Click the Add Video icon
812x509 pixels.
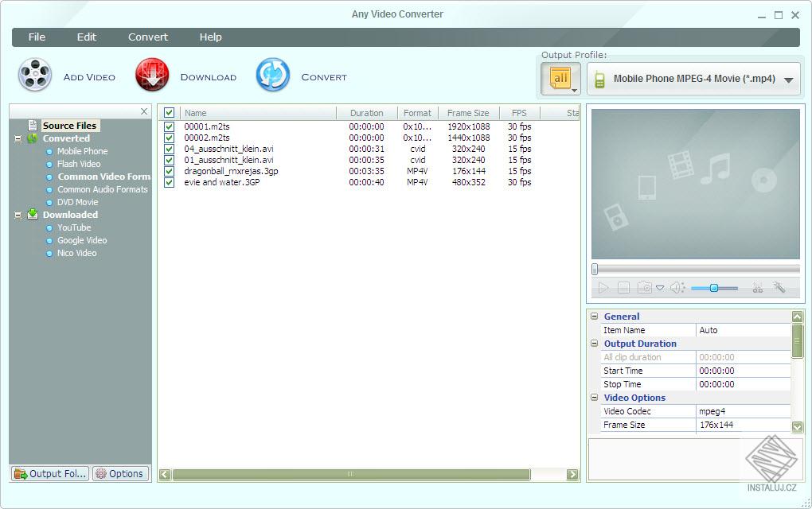pyautogui.click(x=34, y=74)
